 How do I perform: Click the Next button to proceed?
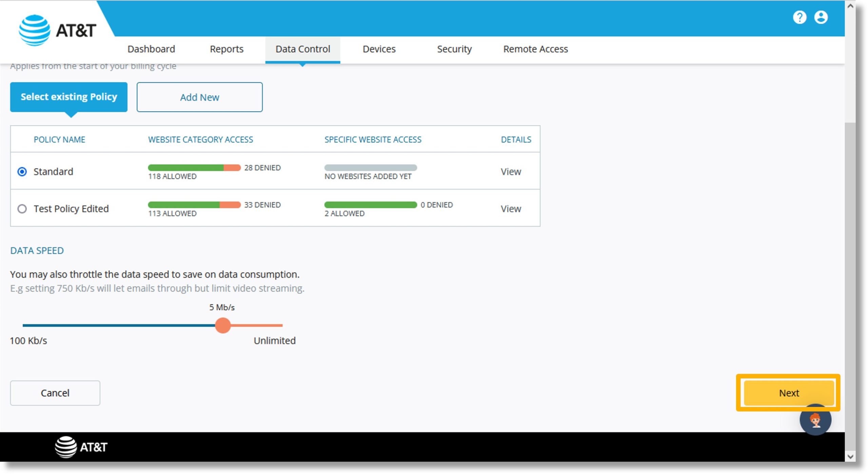click(x=789, y=393)
